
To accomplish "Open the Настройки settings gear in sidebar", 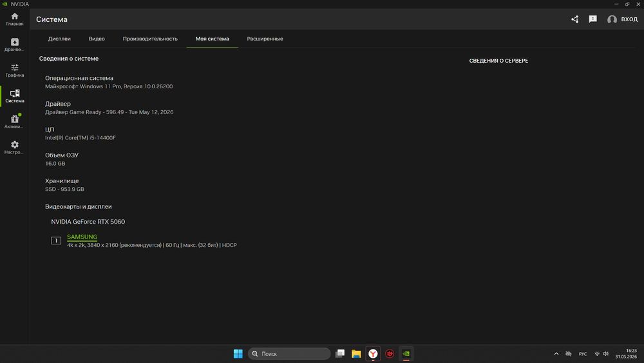I will click(x=14, y=148).
